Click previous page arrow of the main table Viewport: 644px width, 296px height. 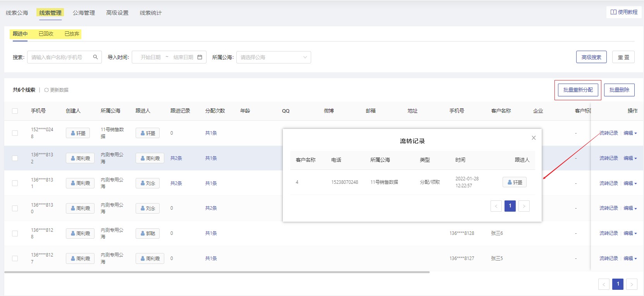(604, 284)
